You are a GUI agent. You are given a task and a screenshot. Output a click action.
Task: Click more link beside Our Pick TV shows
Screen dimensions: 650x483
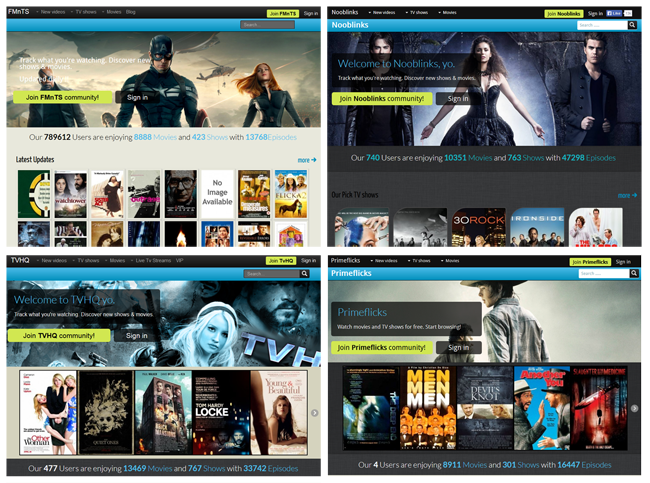click(627, 195)
